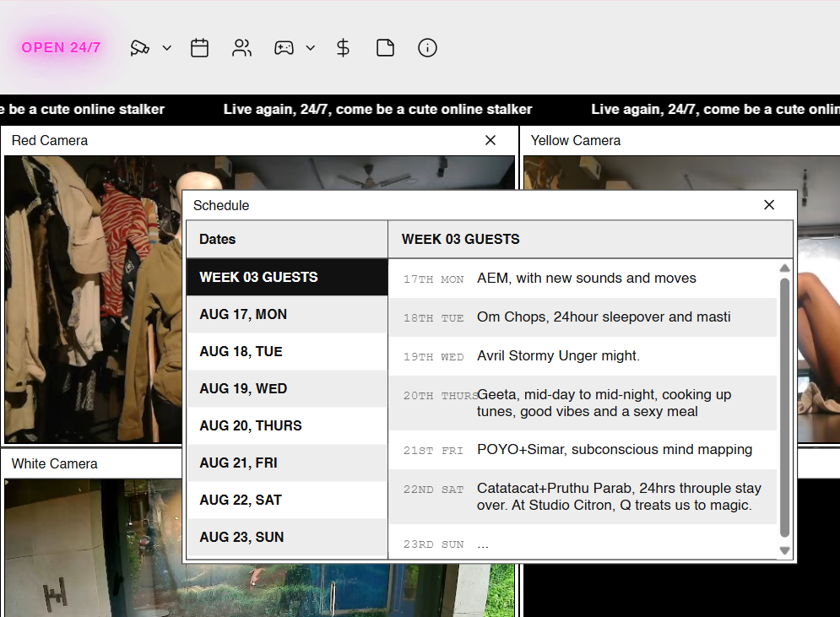Select the AUG 21, FRI tab
The height and width of the screenshot is (617, 840).
pos(287,463)
